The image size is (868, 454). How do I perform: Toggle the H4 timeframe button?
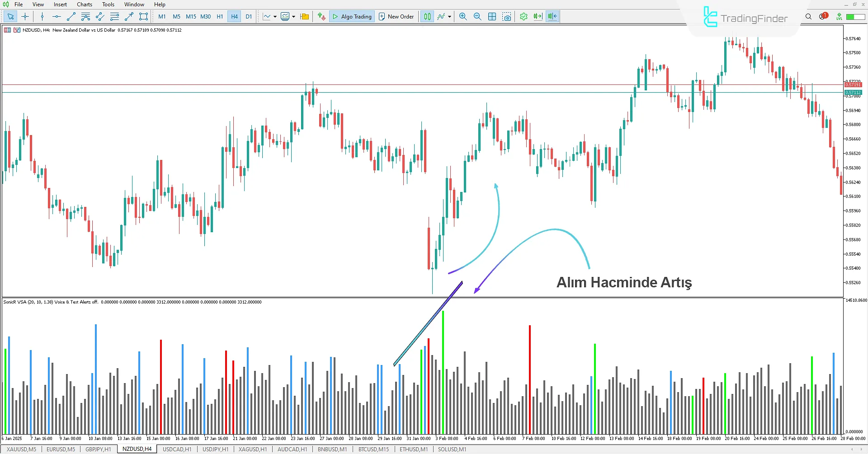click(x=234, y=17)
